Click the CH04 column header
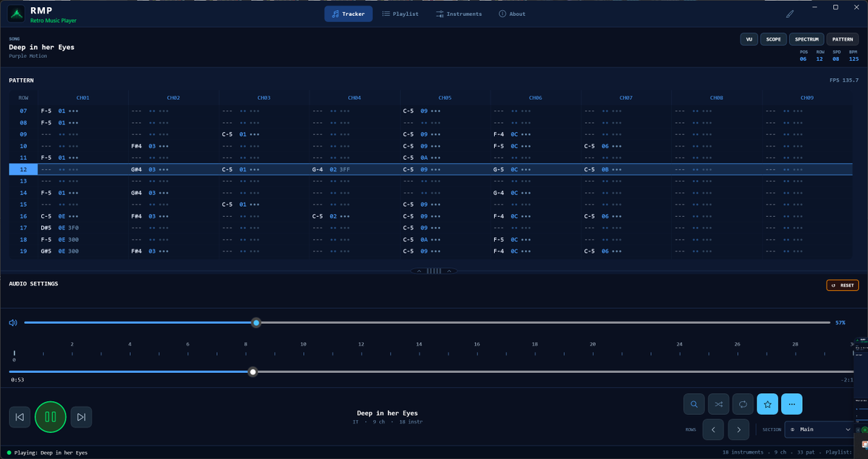The image size is (868, 459). [x=354, y=97]
